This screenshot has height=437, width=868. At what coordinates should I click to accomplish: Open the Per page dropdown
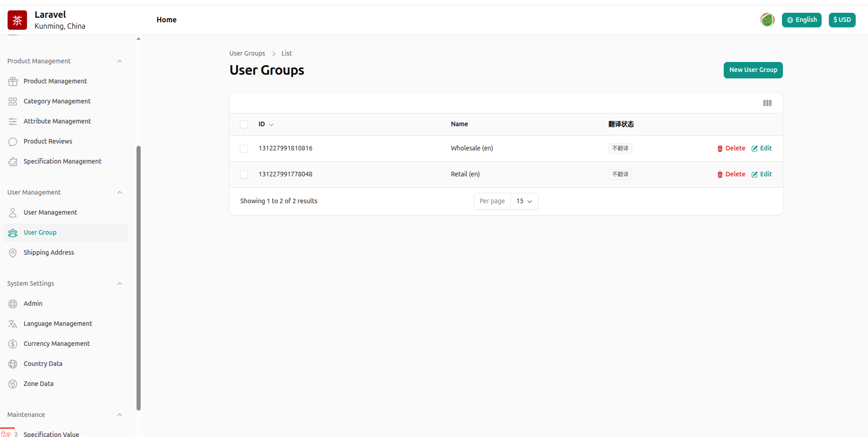524,201
